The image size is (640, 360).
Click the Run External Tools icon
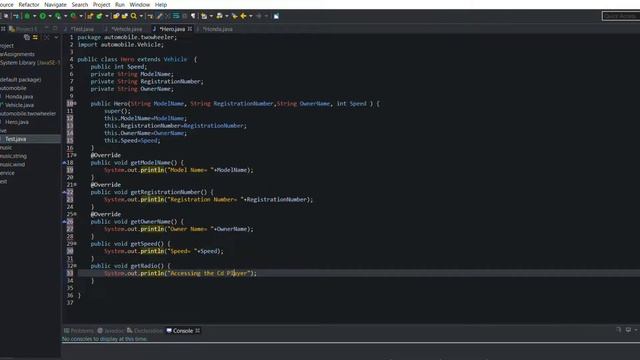73,16
